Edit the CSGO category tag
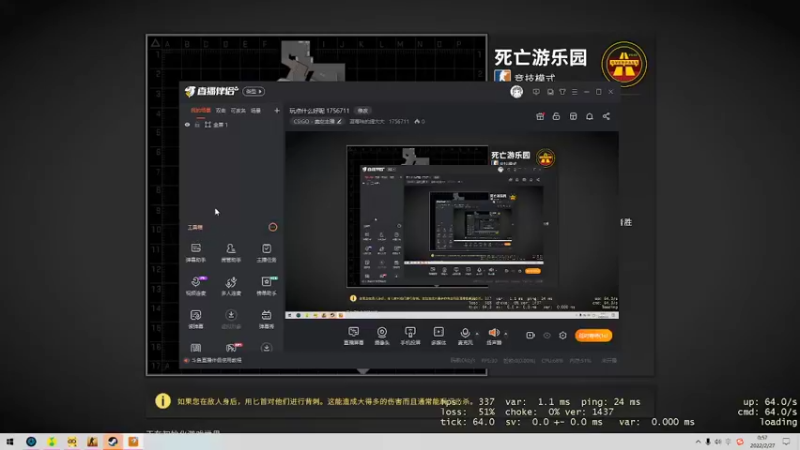The image size is (800, 450). (x=317, y=121)
